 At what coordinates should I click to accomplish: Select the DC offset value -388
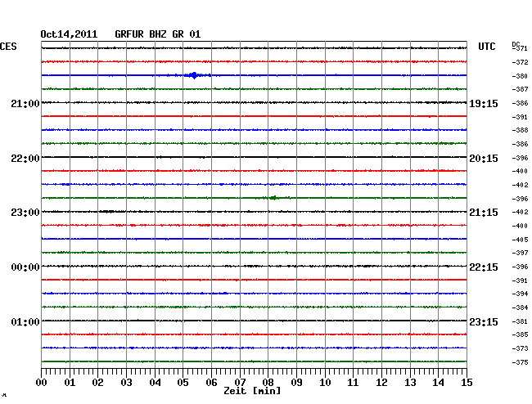click(x=520, y=130)
